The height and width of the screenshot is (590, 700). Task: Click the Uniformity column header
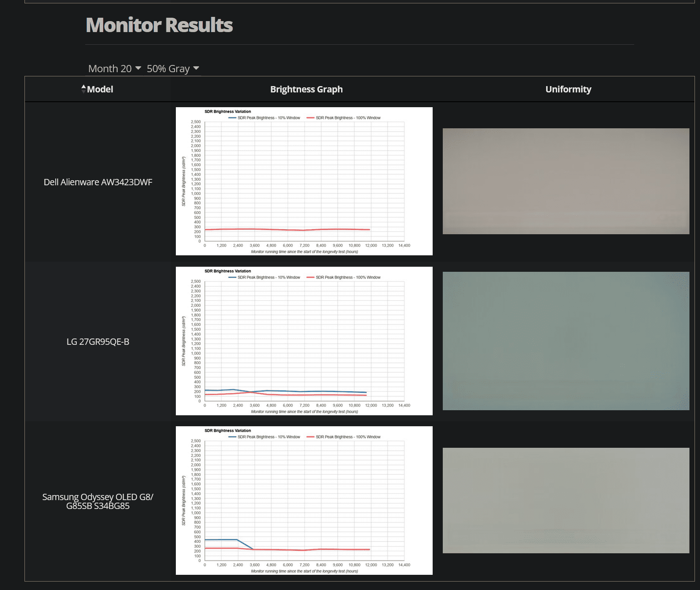(x=568, y=89)
